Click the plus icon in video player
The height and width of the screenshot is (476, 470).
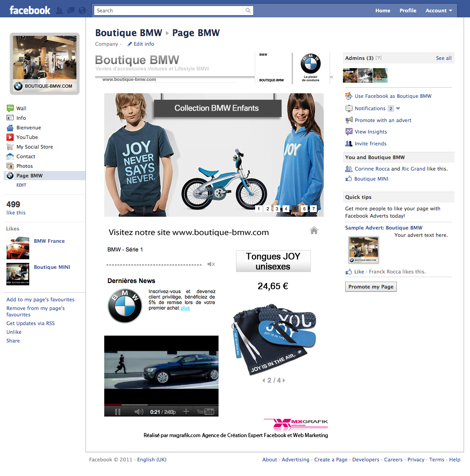pos(186,412)
